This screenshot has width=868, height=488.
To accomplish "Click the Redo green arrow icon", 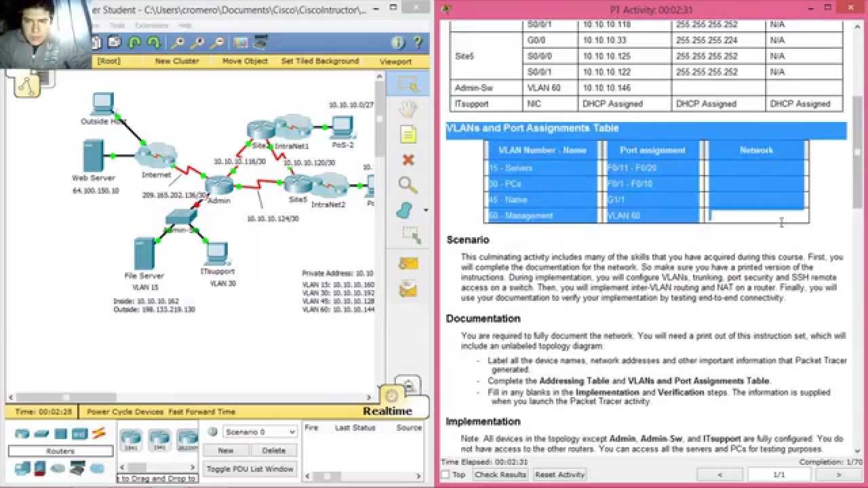I will point(154,43).
